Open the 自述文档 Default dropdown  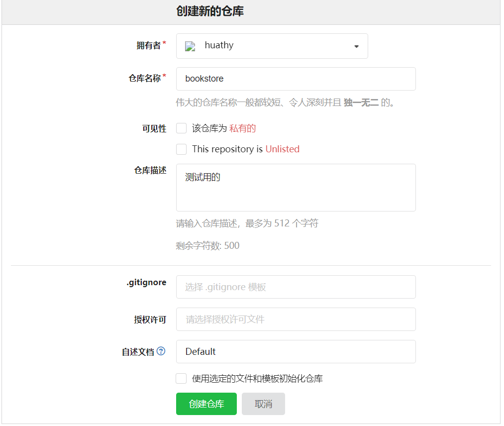(296, 352)
